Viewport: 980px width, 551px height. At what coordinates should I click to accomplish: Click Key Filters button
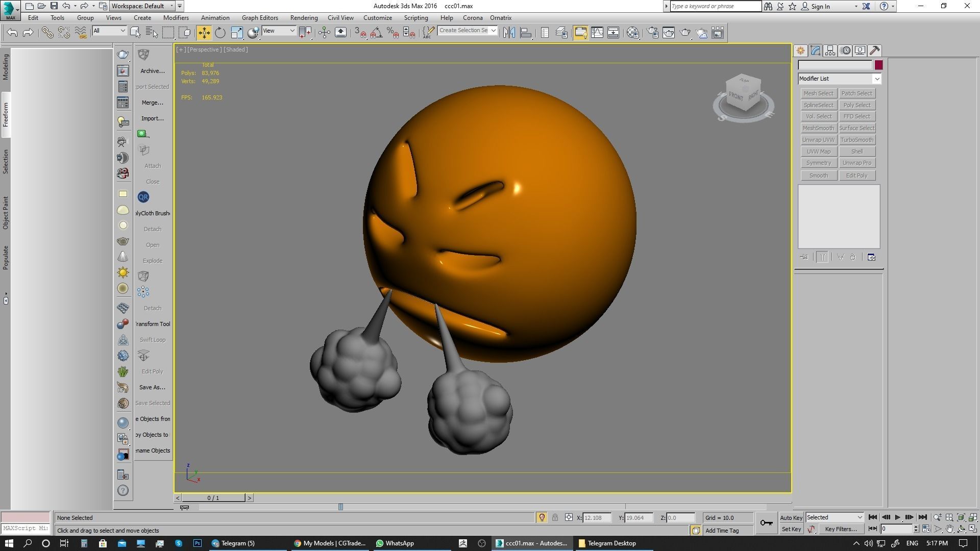[841, 529]
